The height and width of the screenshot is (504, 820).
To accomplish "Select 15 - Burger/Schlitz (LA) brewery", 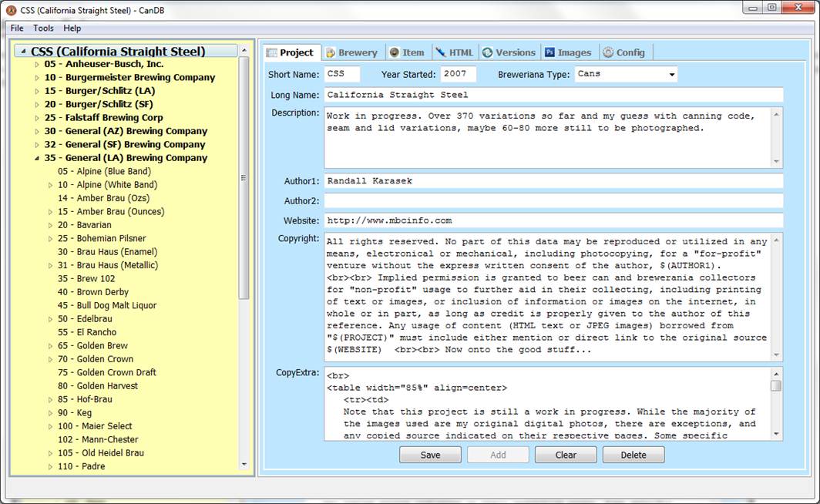I will pos(99,91).
